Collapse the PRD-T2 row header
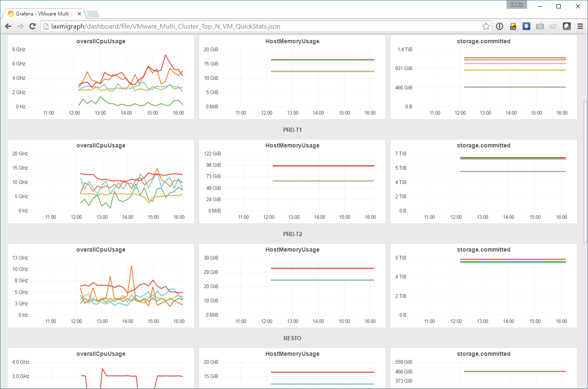This screenshot has width=588, height=389. tap(292, 234)
